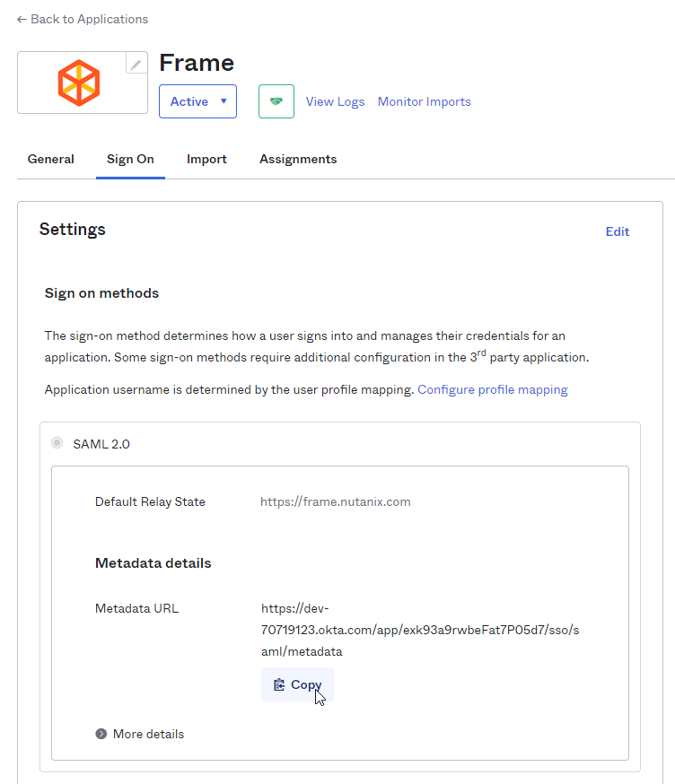Click the frame.nutanix.com relay state value

pos(335,501)
